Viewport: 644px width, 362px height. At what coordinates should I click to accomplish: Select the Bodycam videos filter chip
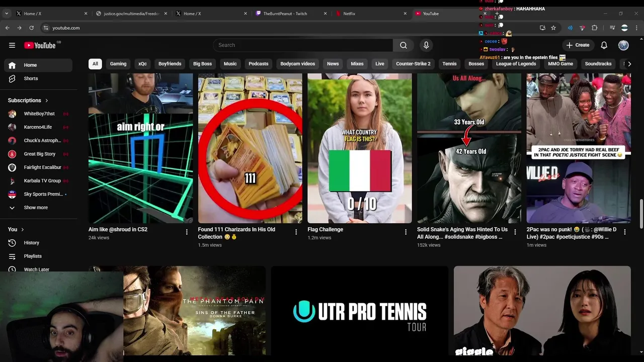point(298,64)
